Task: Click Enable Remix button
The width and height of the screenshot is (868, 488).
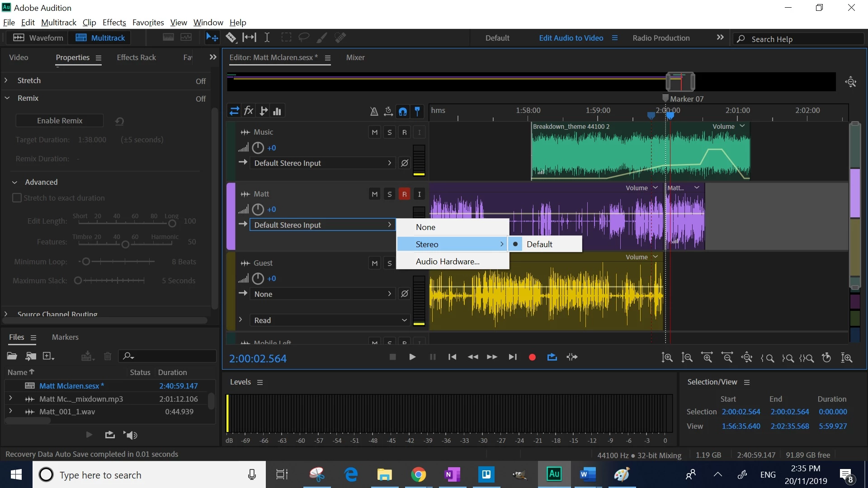Action: [60, 121]
